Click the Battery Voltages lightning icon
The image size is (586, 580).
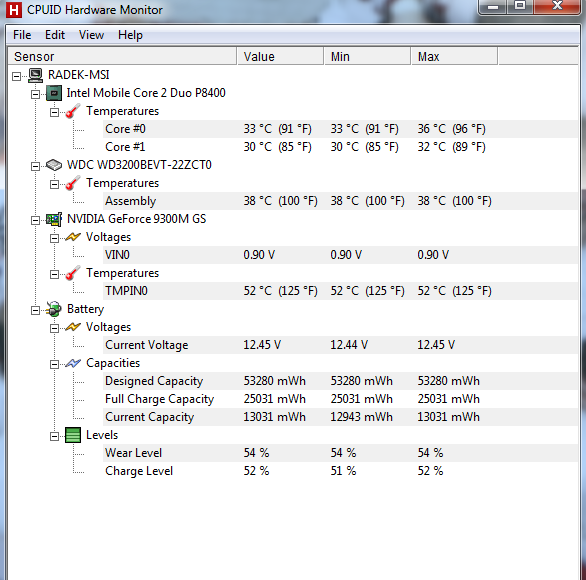(73, 327)
